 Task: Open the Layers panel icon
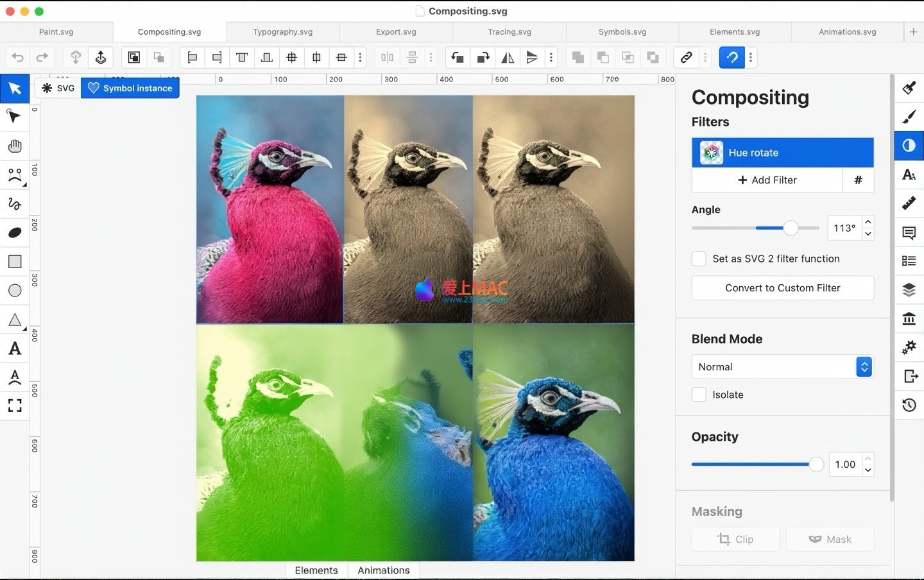click(x=909, y=289)
